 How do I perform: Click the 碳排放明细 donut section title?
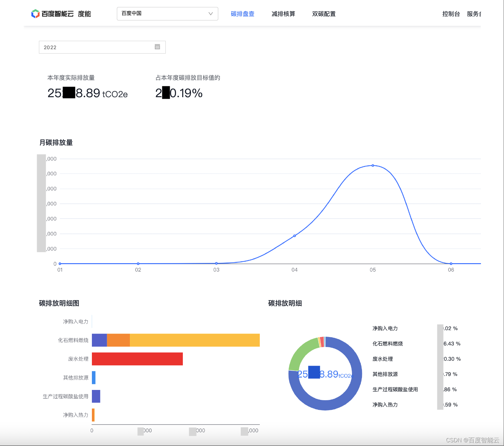click(285, 303)
